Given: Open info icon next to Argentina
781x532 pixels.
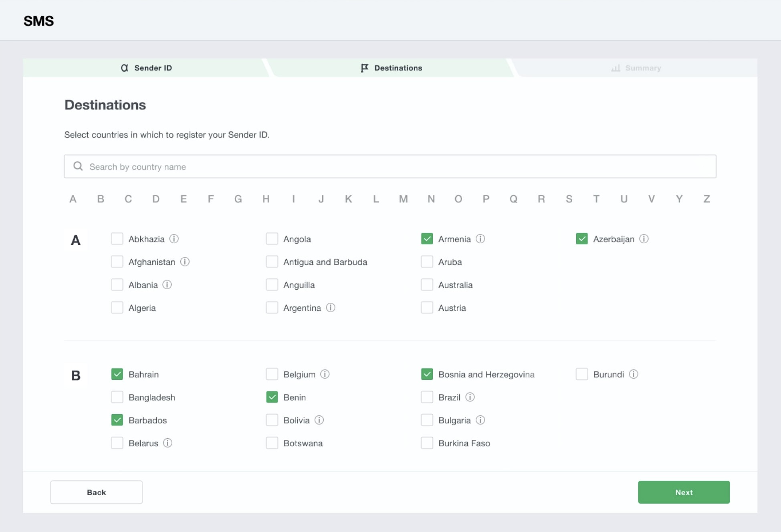Looking at the screenshot, I should (330, 308).
